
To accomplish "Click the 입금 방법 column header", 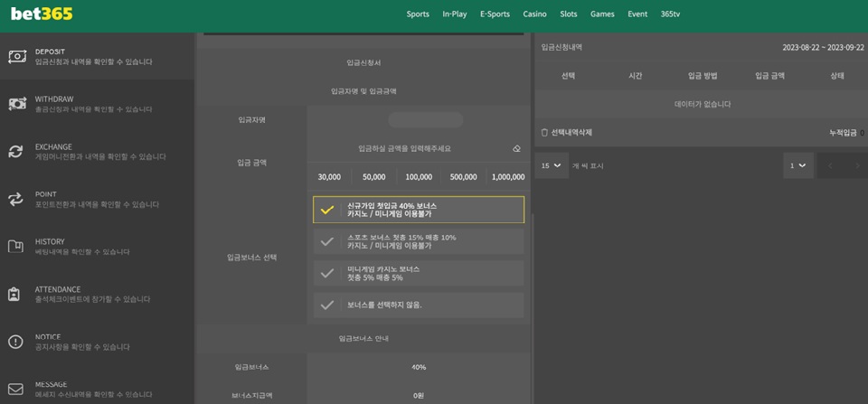I will 703,77.
